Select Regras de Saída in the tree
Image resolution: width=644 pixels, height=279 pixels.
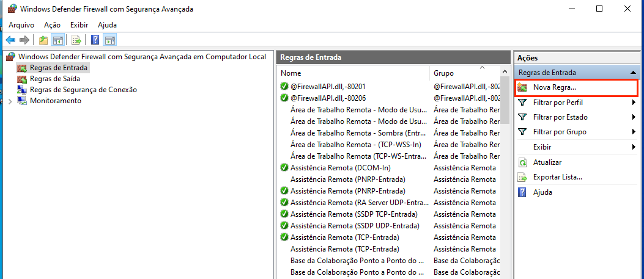point(54,79)
